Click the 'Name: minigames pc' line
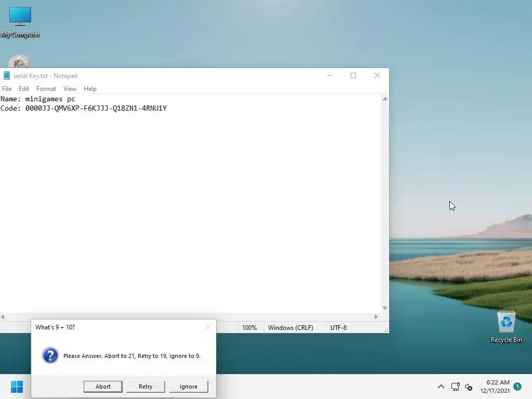The image size is (532, 399). tap(37, 99)
